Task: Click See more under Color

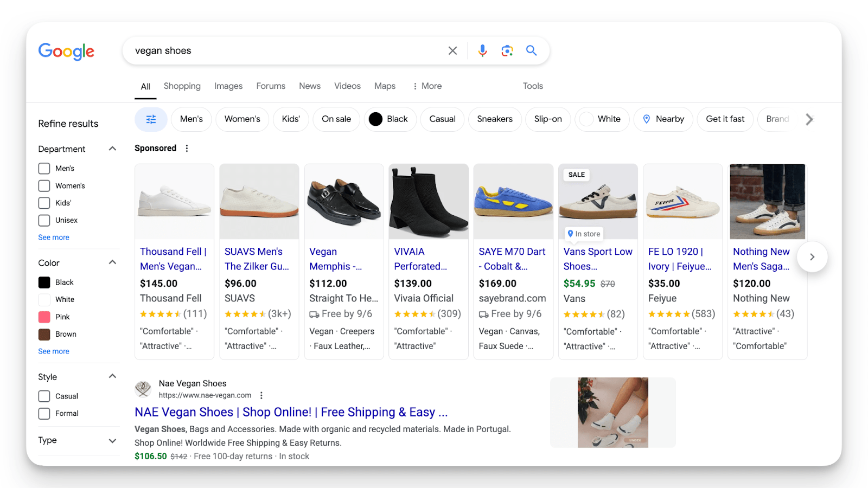Action: point(54,351)
